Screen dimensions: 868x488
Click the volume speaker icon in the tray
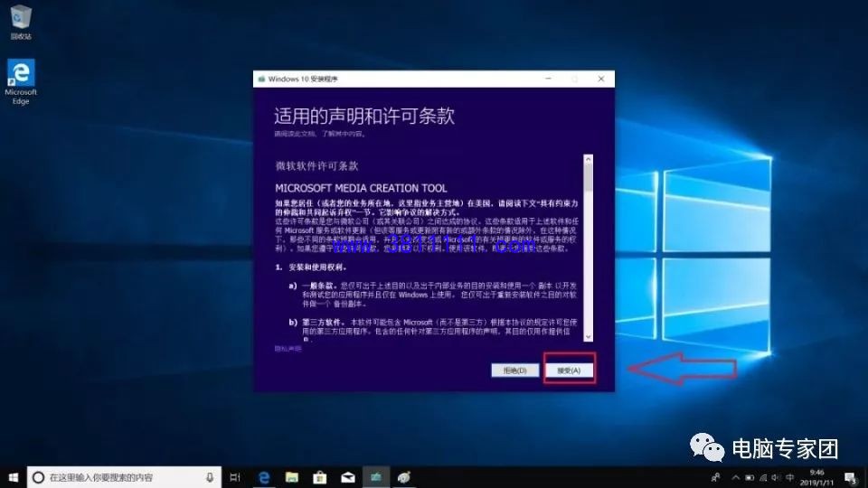pos(776,477)
